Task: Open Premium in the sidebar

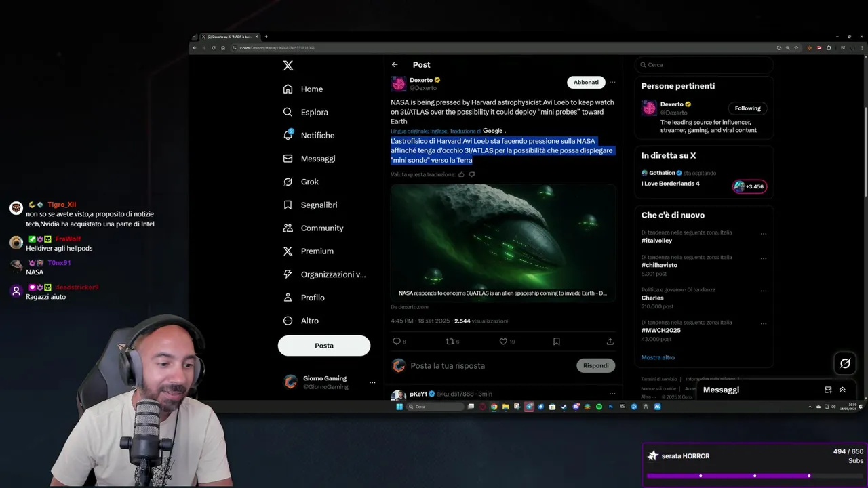Action: tap(309, 251)
